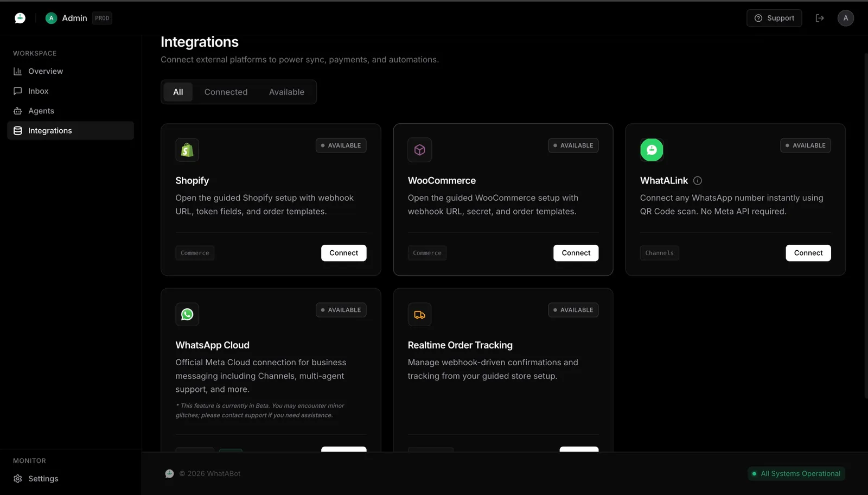Connect the Shopify integration
This screenshot has height=495, width=868.
click(343, 253)
